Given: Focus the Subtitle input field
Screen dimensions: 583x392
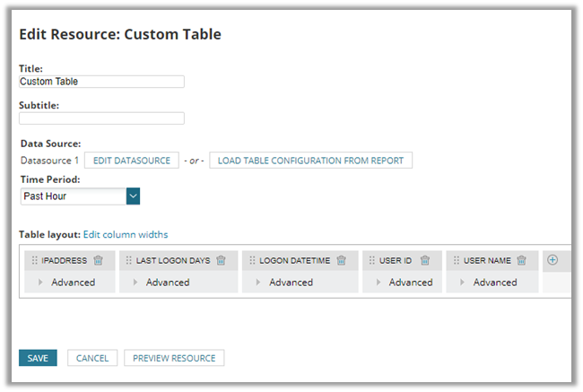Looking at the screenshot, I should [101, 118].
